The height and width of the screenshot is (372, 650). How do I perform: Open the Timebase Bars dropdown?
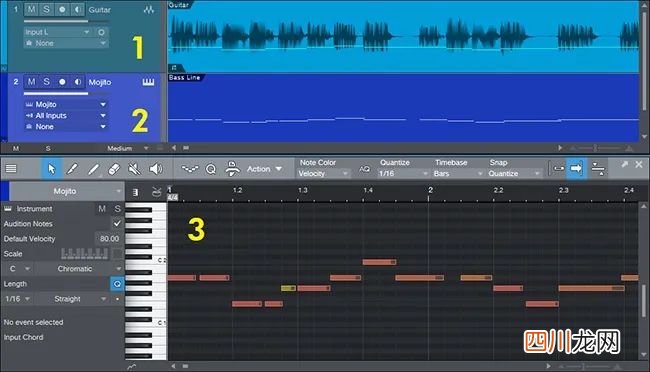(458, 173)
